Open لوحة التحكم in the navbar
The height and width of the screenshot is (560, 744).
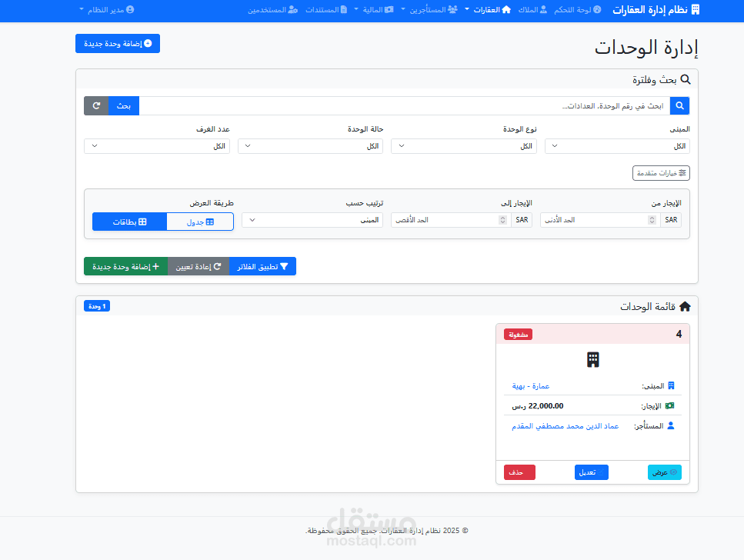point(578,9)
